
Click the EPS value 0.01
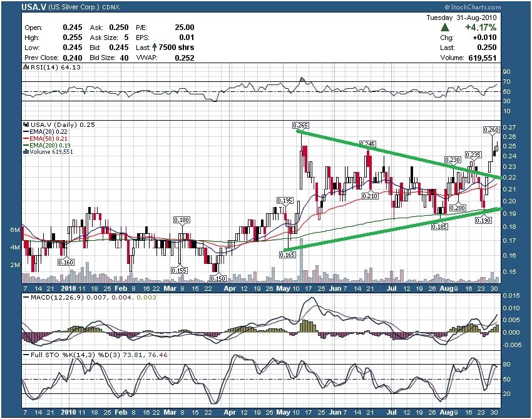pos(187,38)
